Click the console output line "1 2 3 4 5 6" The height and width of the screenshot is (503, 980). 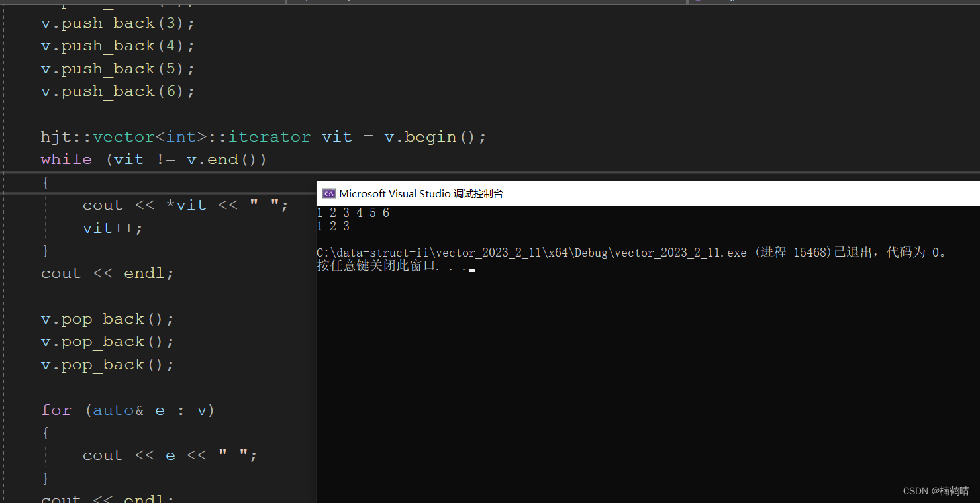353,213
